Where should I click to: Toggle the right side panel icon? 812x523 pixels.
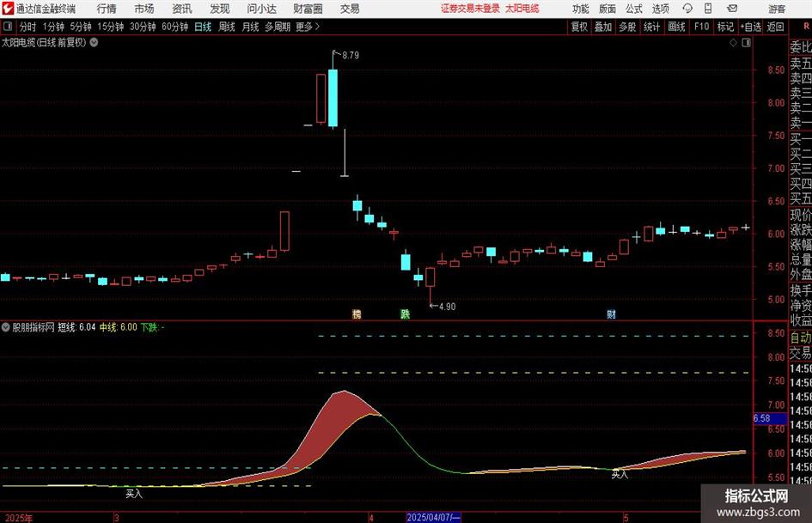[x=746, y=43]
